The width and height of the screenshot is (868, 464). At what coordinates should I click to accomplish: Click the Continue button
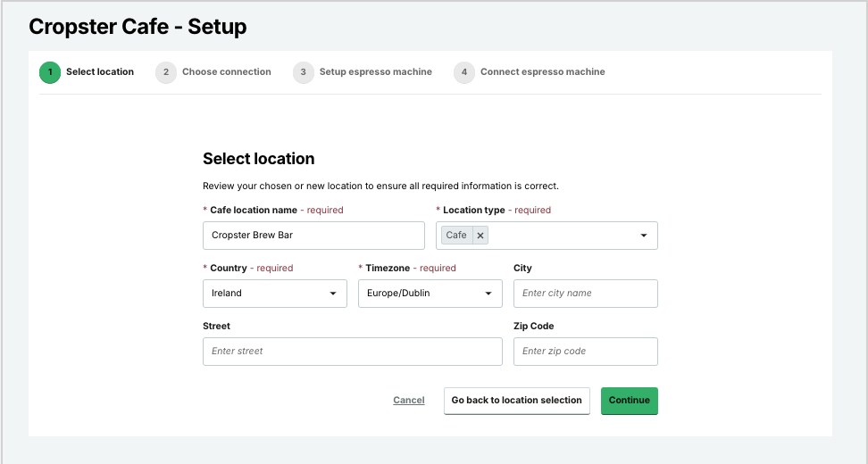(x=630, y=401)
